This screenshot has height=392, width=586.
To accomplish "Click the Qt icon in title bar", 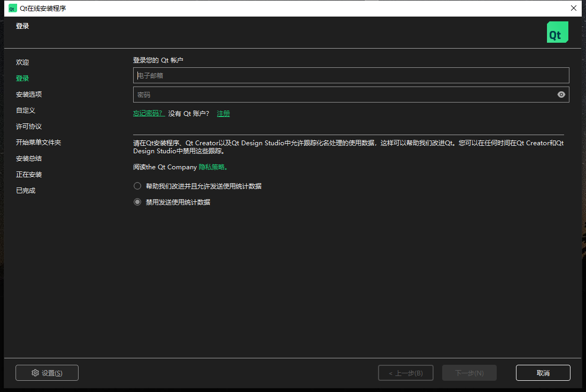I will 12,8.
